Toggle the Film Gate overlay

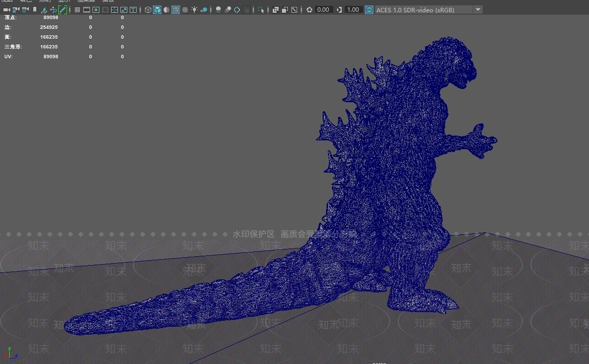point(87,10)
